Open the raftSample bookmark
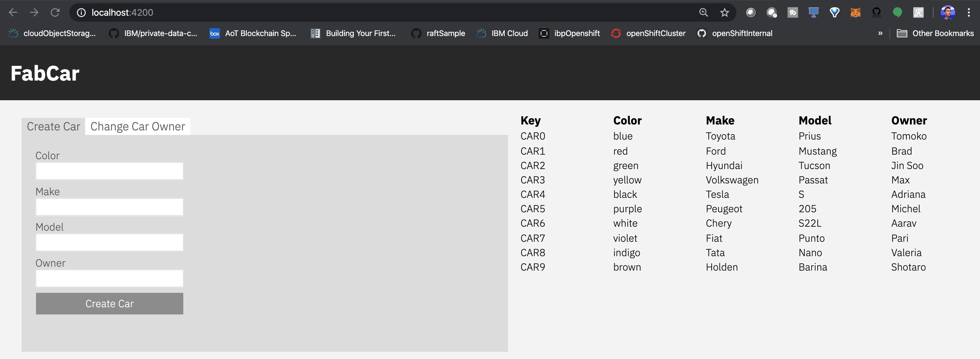 tap(438, 33)
